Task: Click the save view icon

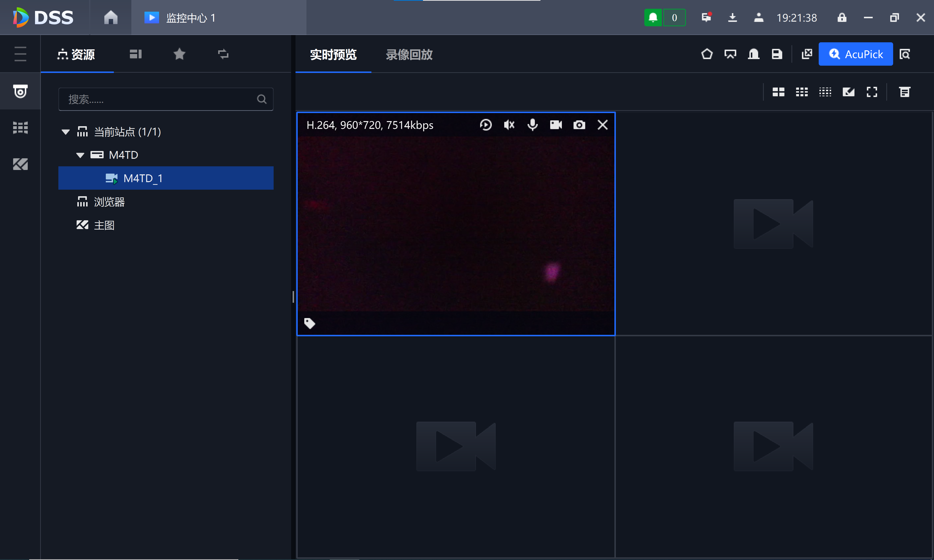Action: pyautogui.click(x=777, y=54)
